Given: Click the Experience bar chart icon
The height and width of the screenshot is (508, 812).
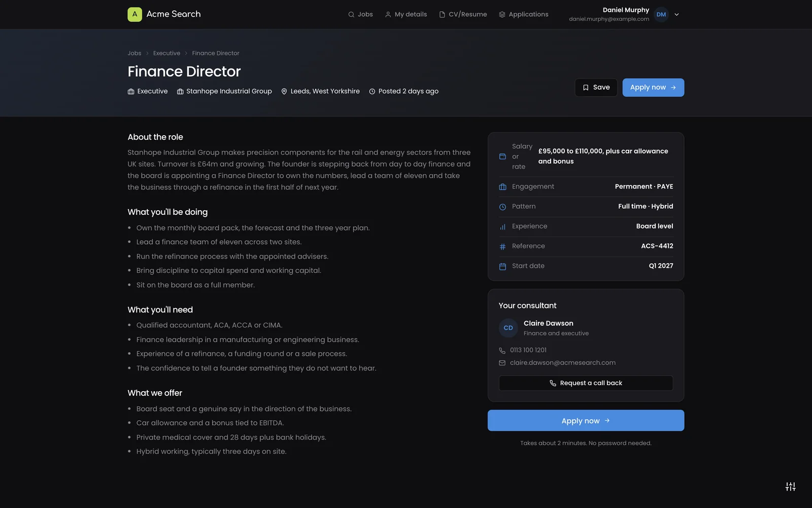Looking at the screenshot, I should pos(502,227).
